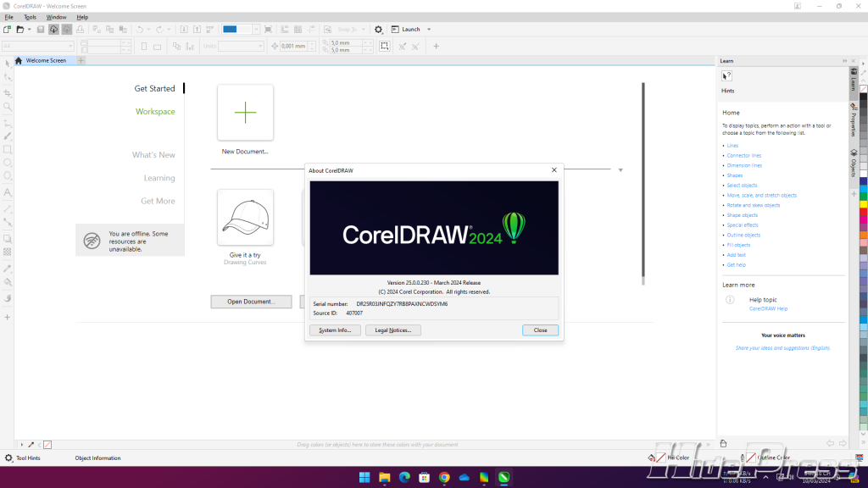
Task: Select the Rectangle tool
Action: click(8, 149)
